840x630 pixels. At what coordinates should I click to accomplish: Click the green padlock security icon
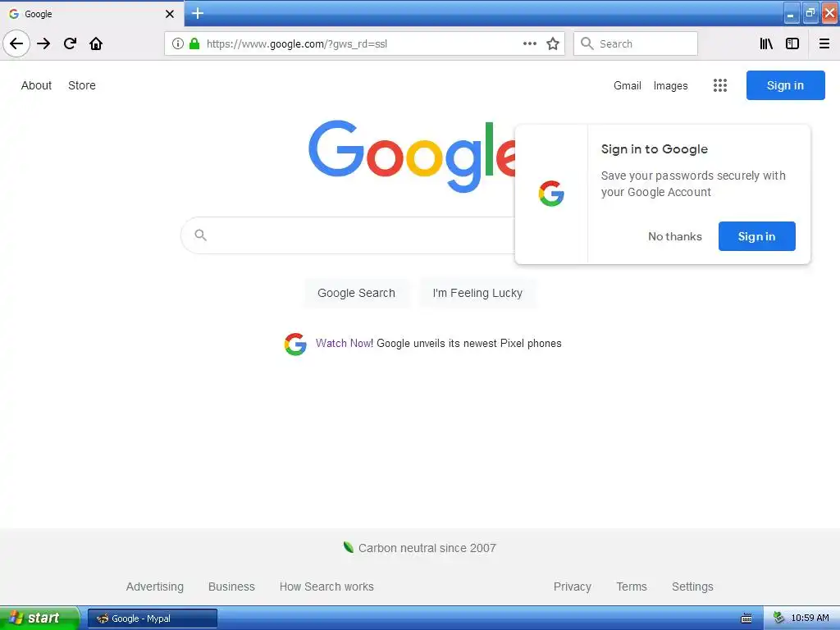coord(194,43)
